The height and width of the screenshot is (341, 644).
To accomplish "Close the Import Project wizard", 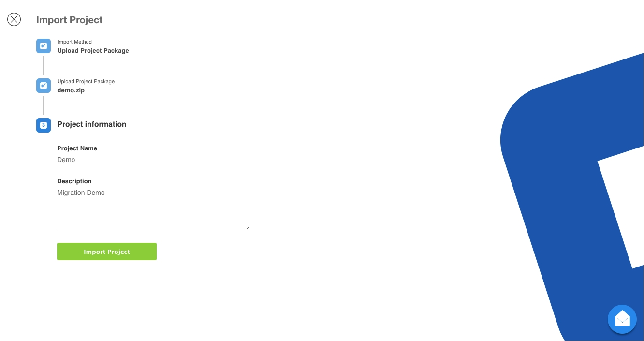I will pyautogui.click(x=14, y=19).
